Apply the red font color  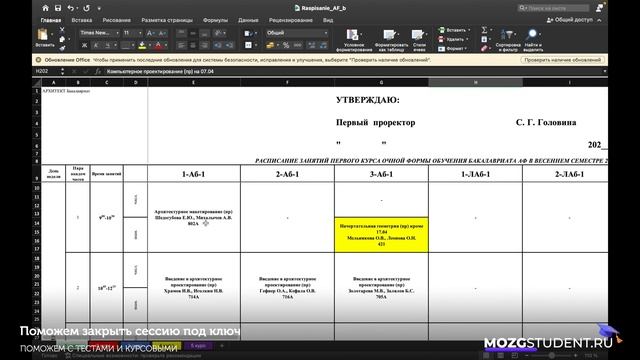pyautogui.click(x=158, y=45)
